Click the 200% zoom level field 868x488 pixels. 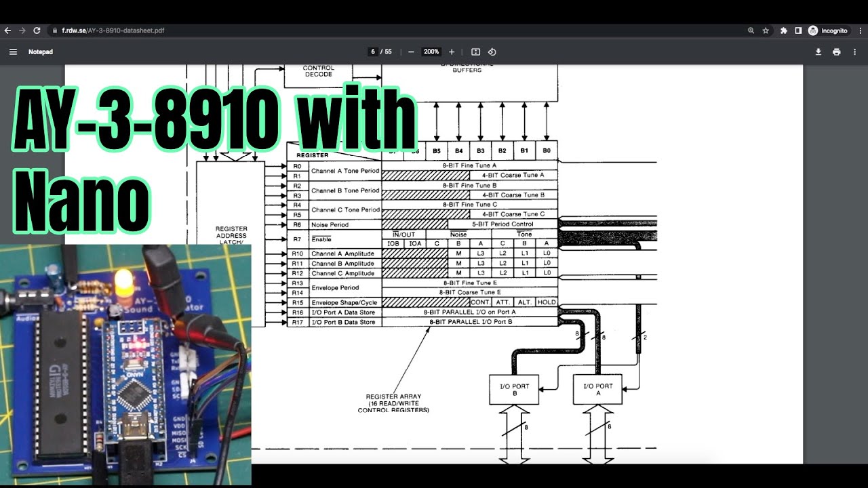(x=431, y=52)
